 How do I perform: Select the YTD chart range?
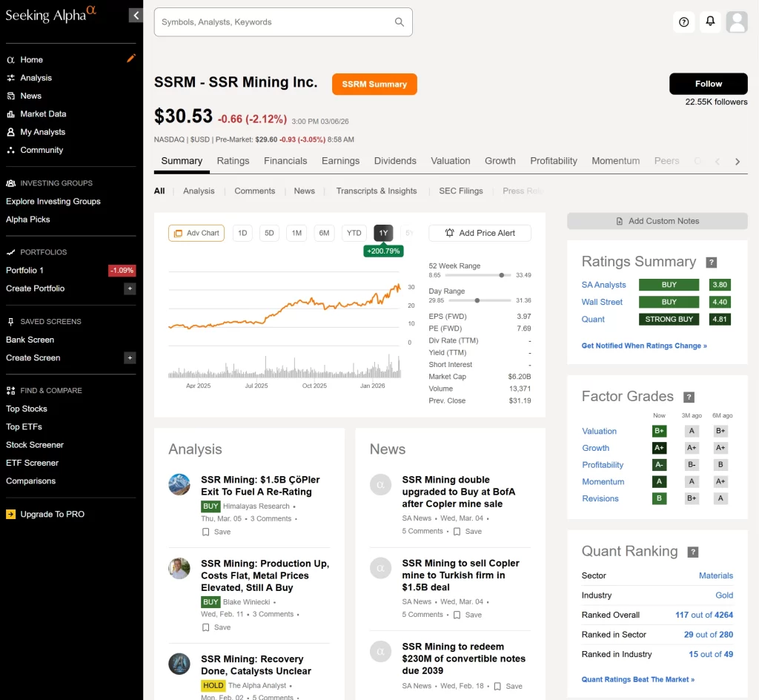354,233
